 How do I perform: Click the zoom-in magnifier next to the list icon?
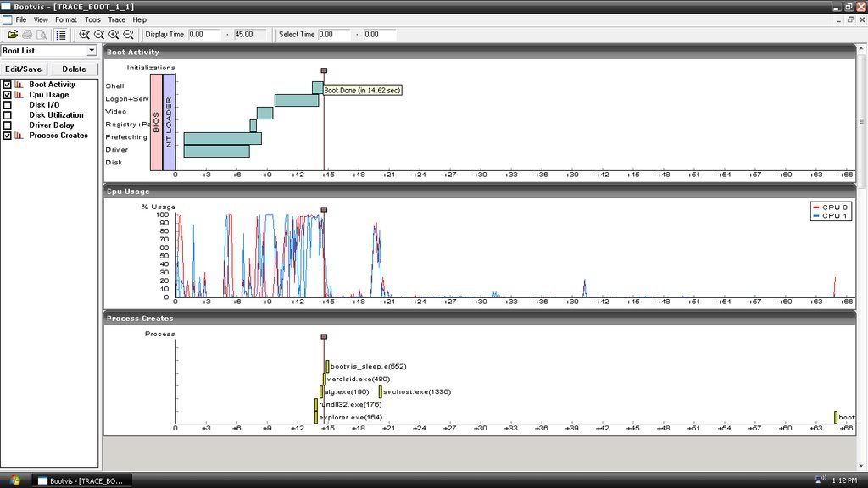click(x=84, y=34)
